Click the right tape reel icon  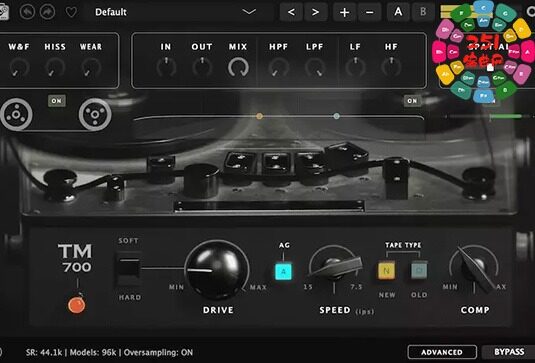[95, 115]
